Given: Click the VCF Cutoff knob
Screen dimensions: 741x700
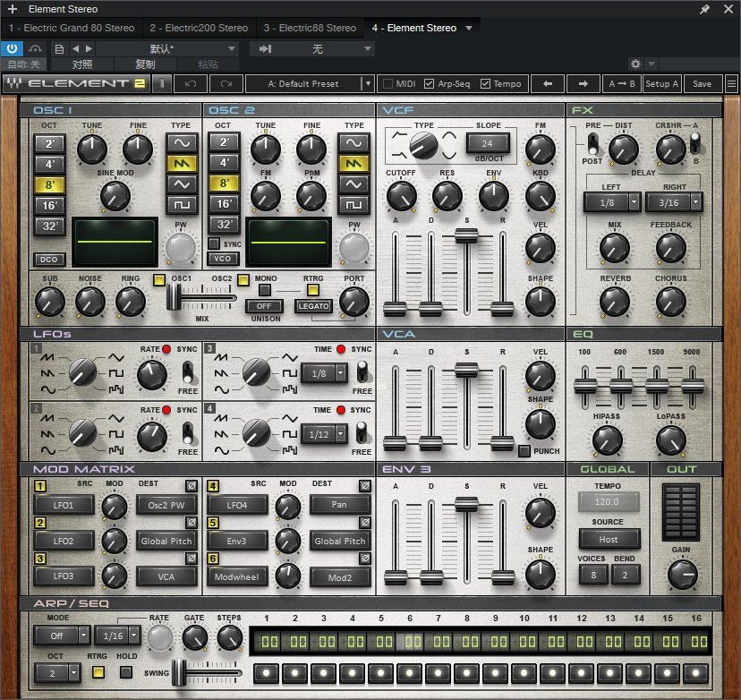Looking at the screenshot, I should [402, 196].
